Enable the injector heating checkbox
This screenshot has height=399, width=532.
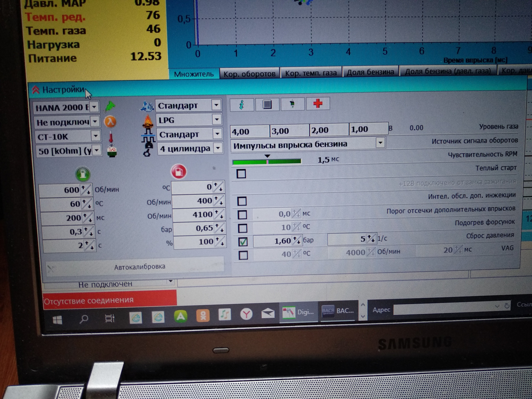click(x=243, y=228)
